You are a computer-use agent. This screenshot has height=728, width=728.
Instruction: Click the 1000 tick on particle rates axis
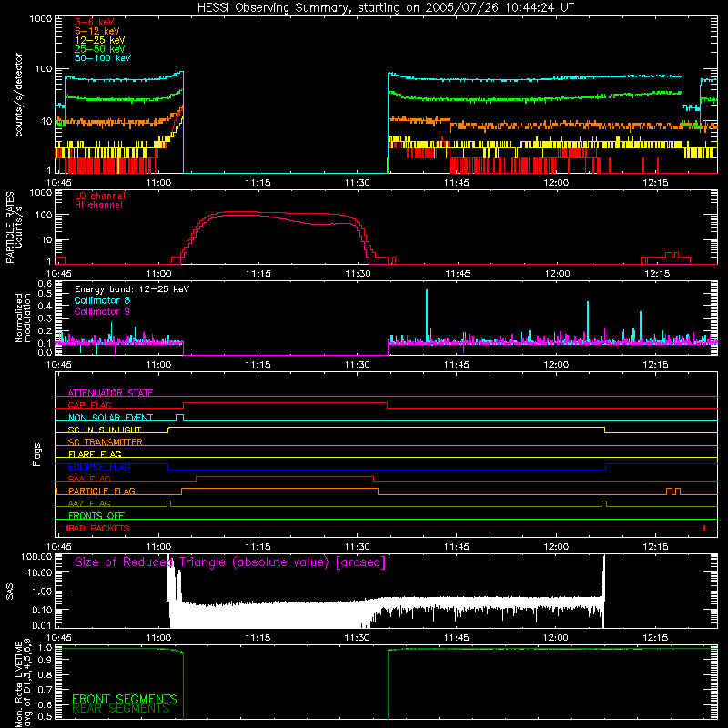[41, 192]
